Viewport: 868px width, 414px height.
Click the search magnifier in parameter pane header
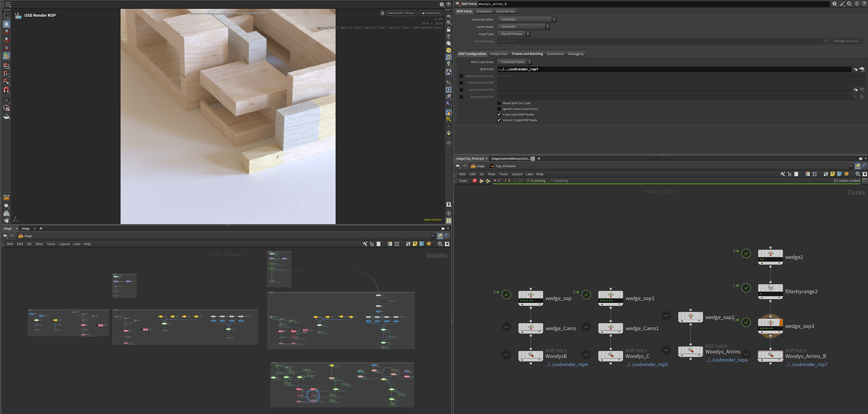849,4
